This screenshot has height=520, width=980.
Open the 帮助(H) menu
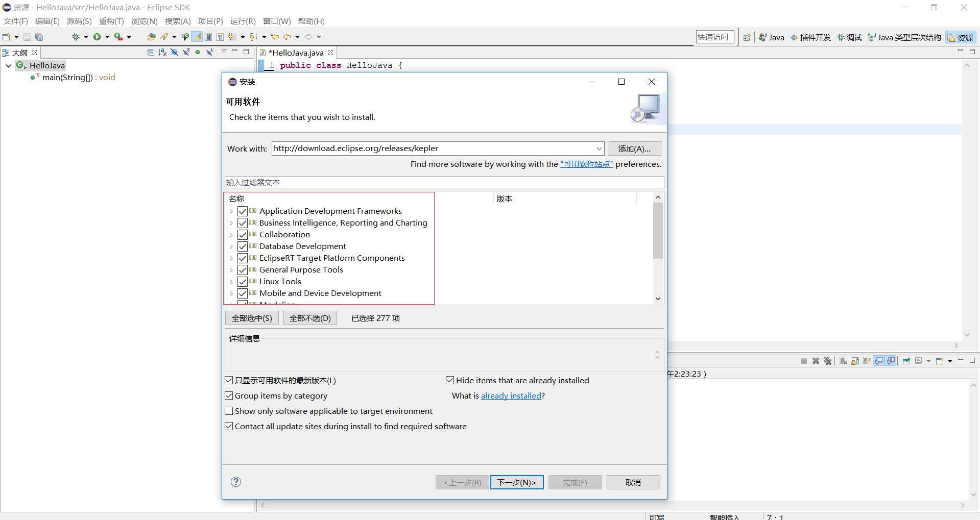point(311,21)
